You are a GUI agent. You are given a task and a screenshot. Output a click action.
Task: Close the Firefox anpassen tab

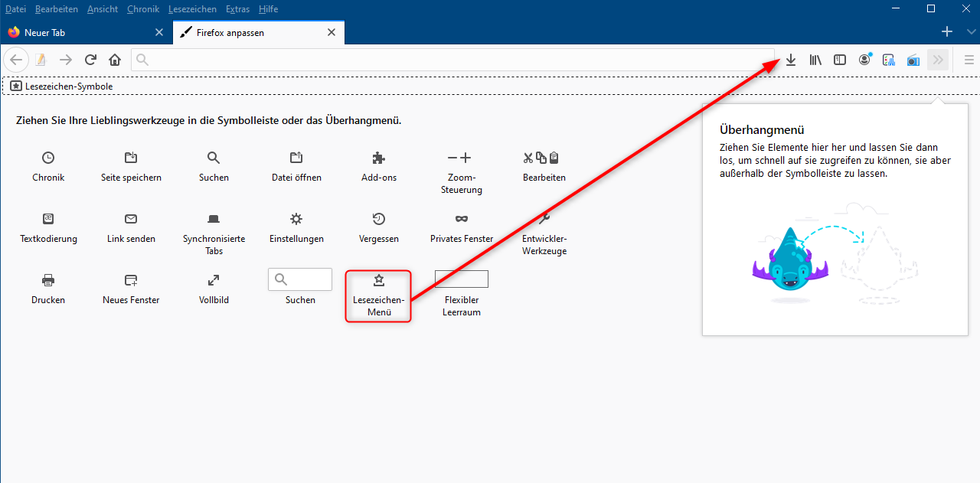click(x=332, y=33)
